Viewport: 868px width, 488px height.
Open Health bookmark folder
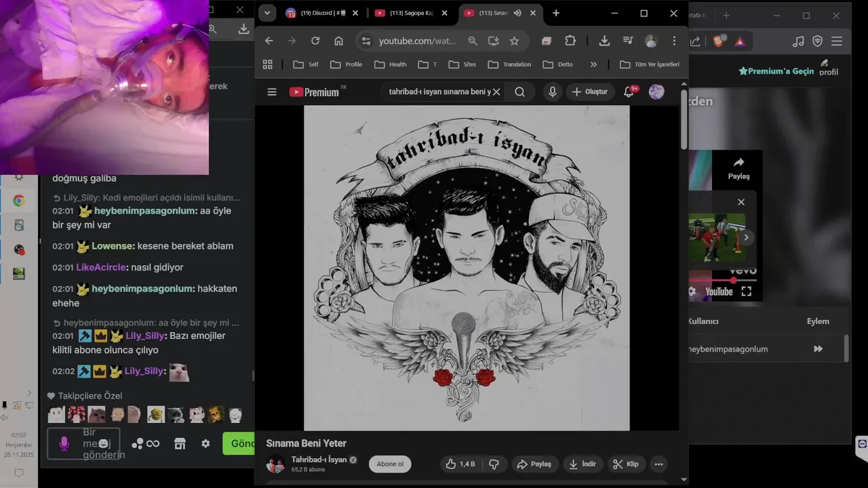391,64
